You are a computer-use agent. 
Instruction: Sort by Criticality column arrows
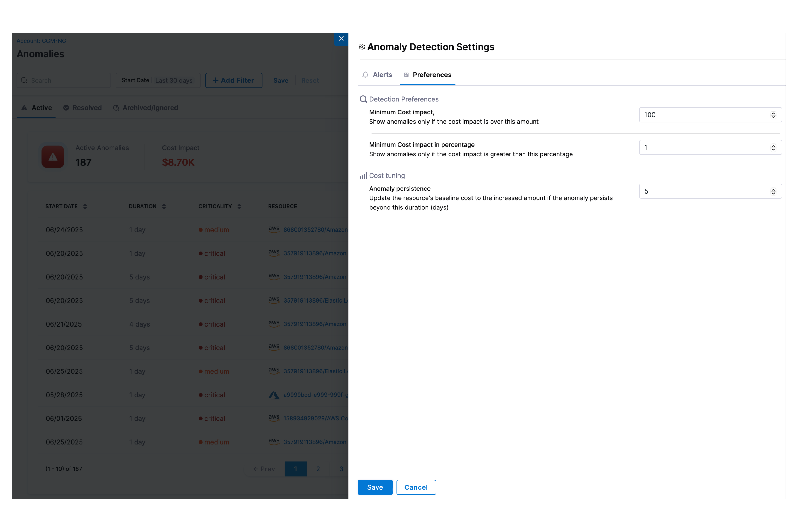[239, 207]
